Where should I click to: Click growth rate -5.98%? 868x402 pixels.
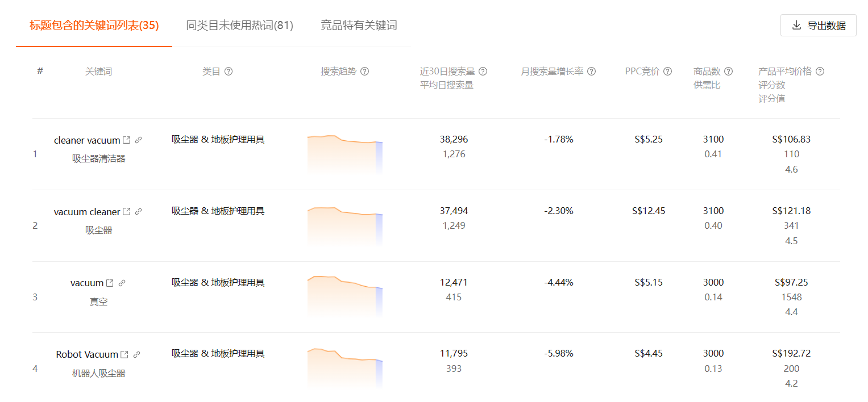[558, 354]
